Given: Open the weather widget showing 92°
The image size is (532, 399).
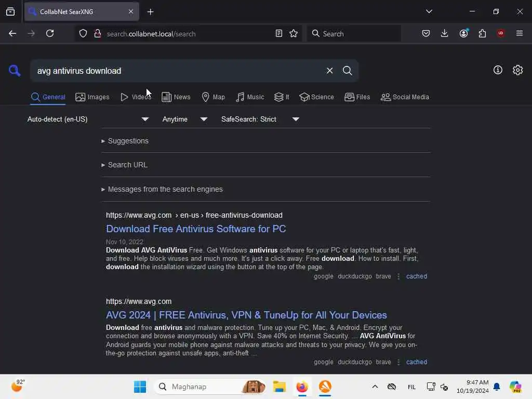Looking at the screenshot, I should point(18,386).
